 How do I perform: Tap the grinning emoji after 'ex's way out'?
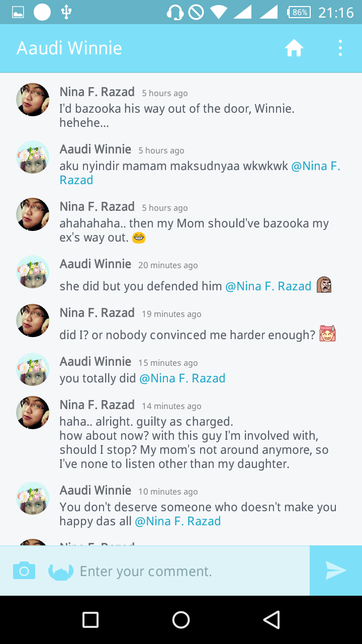(139, 237)
